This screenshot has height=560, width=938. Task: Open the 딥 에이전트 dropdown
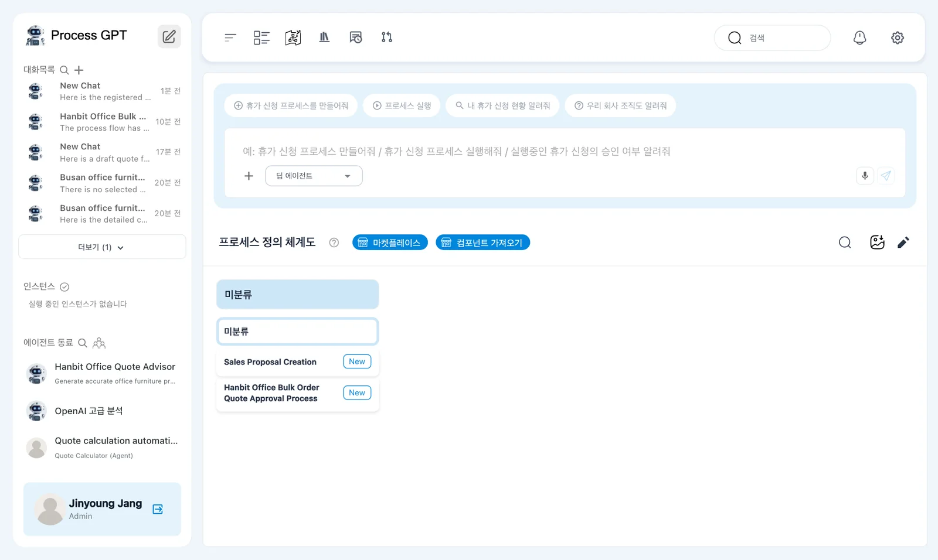[314, 176]
